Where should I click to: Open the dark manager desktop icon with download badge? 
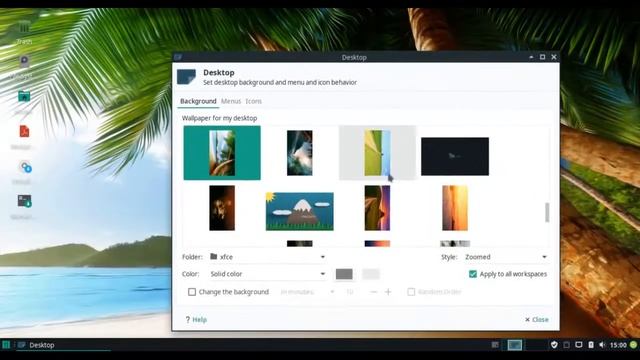click(24, 201)
